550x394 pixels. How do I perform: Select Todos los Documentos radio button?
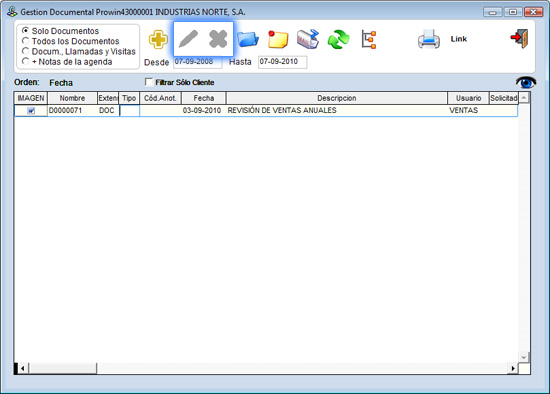tap(25, 41)
